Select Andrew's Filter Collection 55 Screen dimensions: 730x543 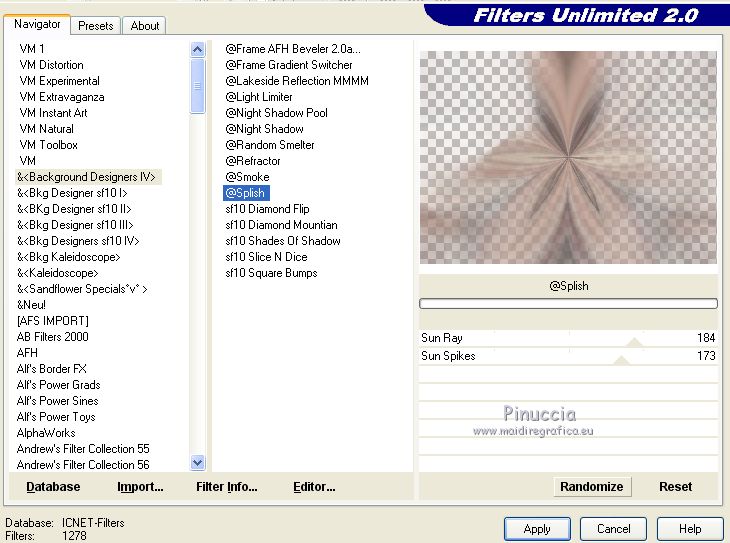tap(83, 449)
